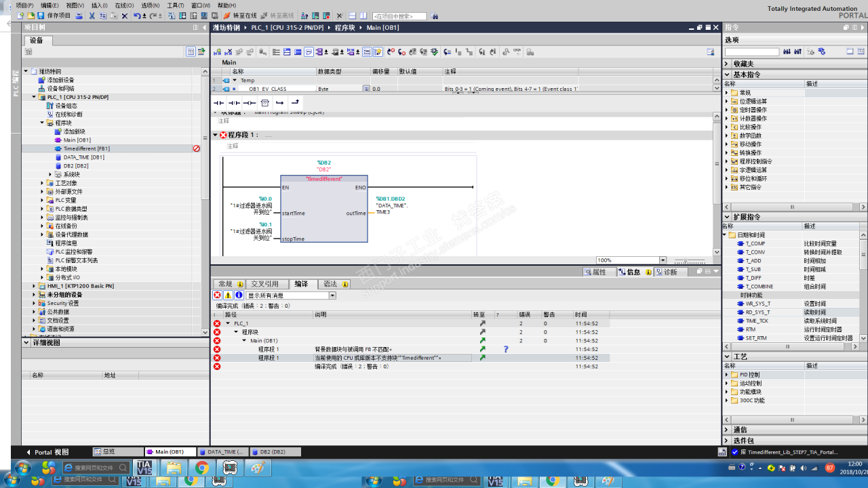Toggle the error messages filter icon
The image size is (868, 488).
[x=217, y=296]
